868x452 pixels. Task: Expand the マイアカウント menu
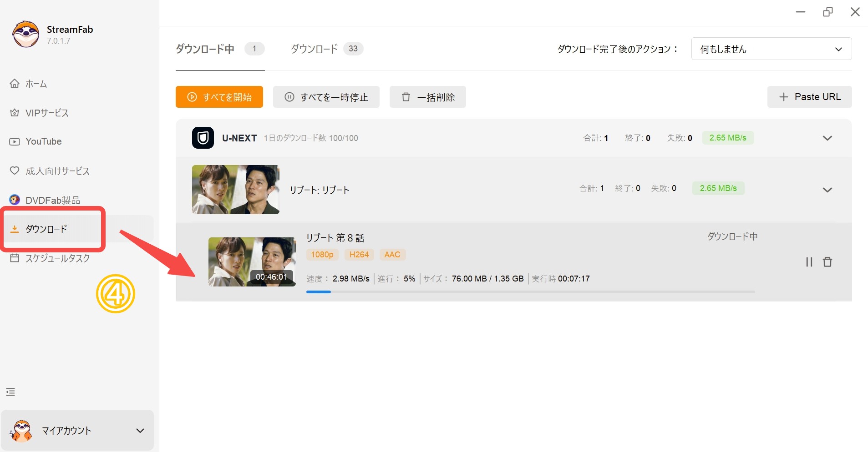pyautogui.click(x=140, y=430)
